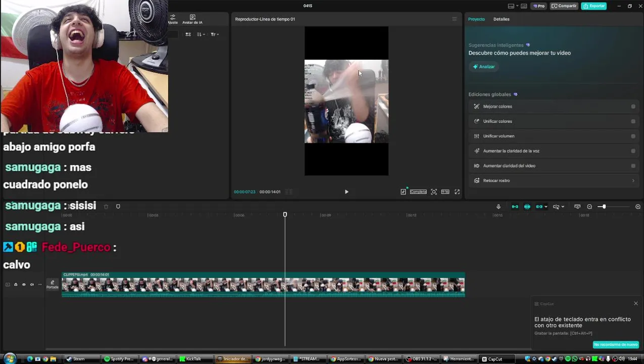Click the Exportar button

(594, 6)
